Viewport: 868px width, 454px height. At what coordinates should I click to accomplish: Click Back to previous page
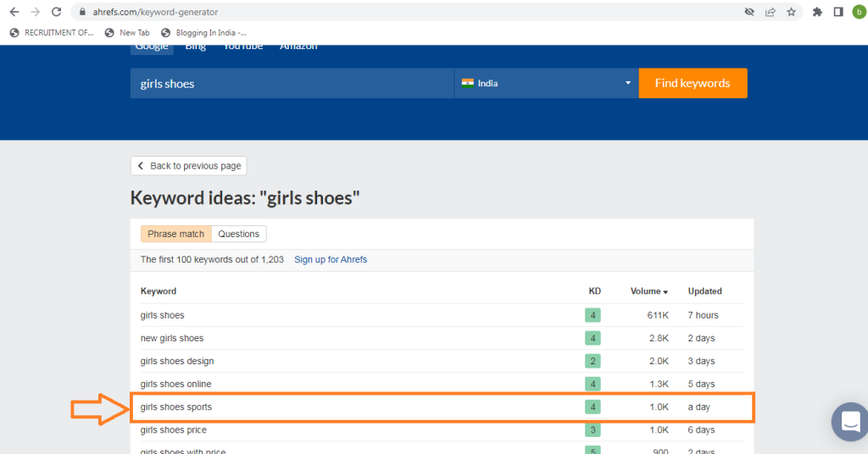(x=189, y=166)
